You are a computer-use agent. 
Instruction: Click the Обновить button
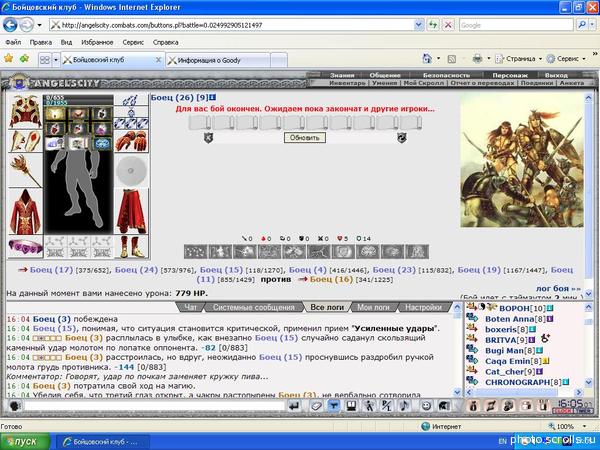[305, 138]
